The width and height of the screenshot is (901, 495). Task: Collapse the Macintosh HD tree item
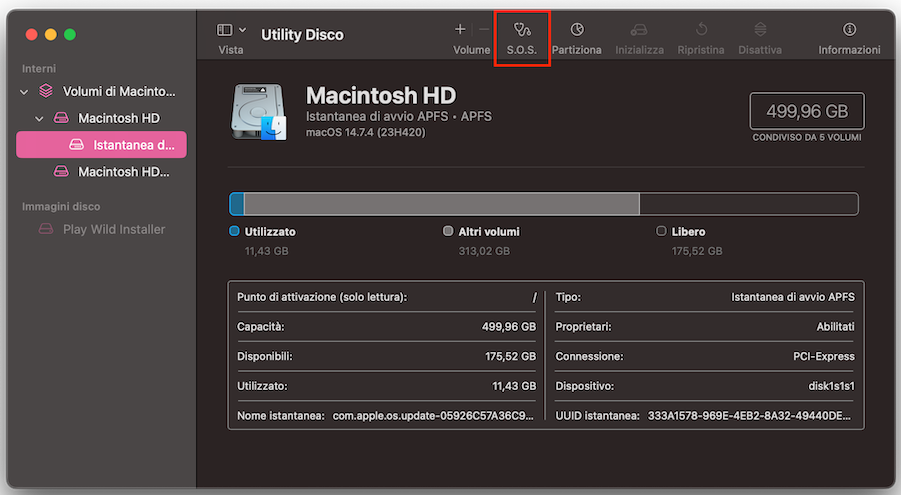click(x=39, y=119)
